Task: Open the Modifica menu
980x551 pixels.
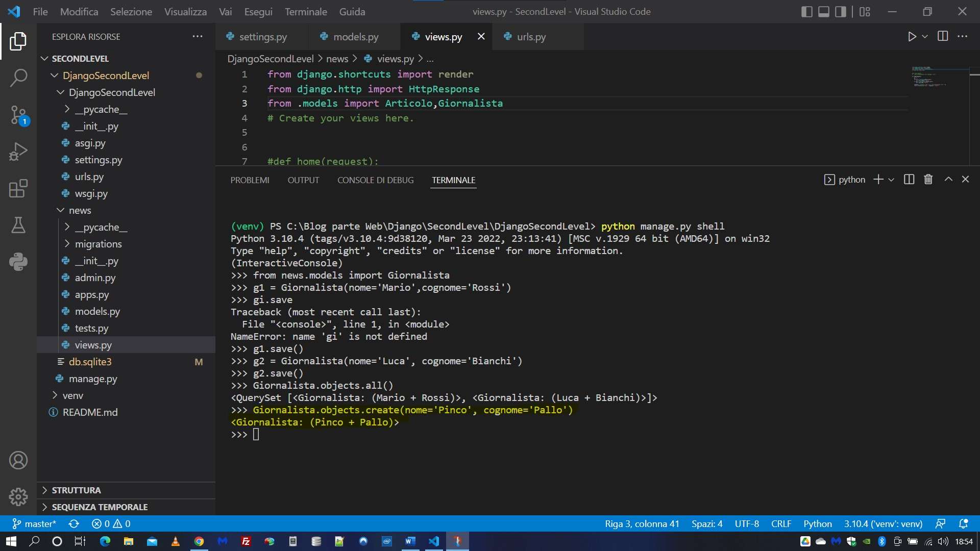Action: 79,11
